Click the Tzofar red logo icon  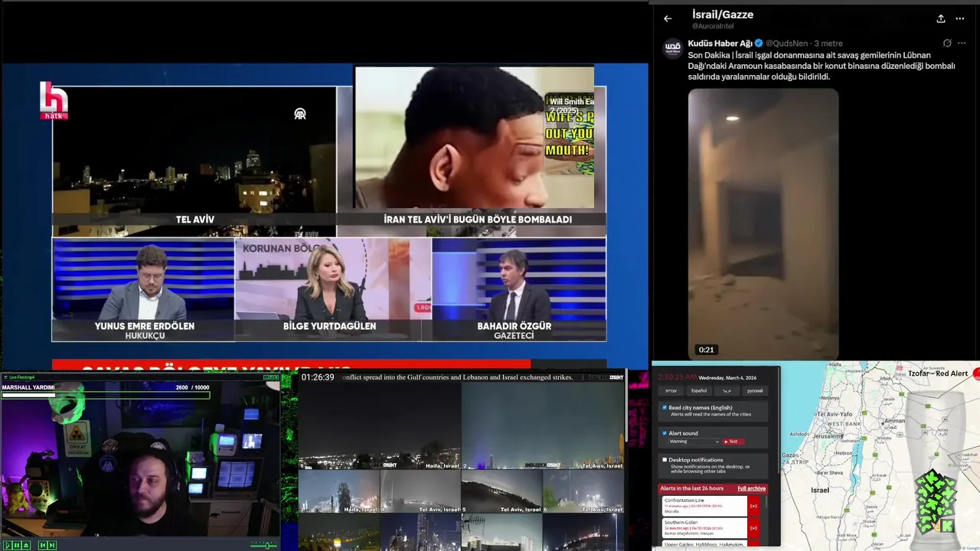click(975, 373)
